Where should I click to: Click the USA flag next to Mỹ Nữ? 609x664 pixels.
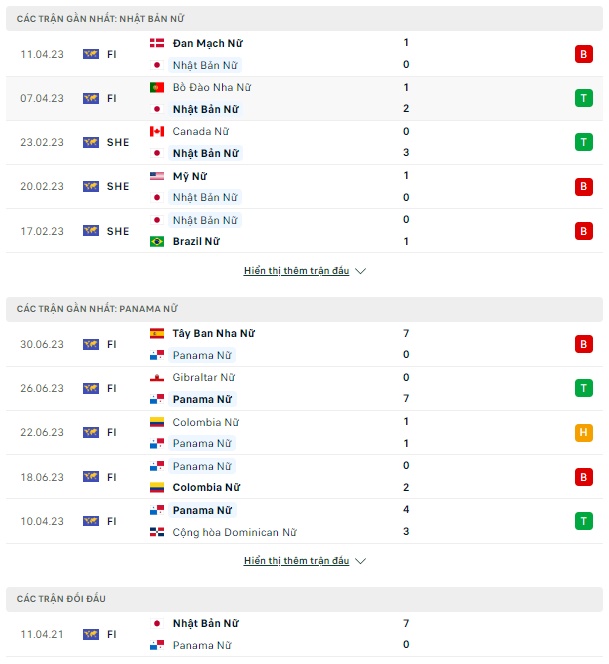pos(157,176)
